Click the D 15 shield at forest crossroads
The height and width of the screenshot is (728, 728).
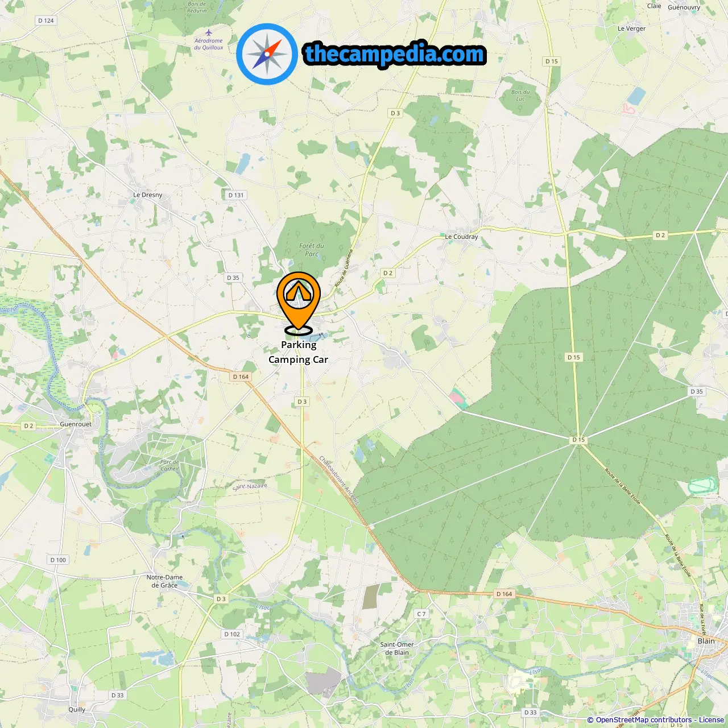578,440
